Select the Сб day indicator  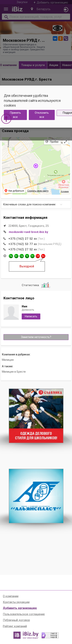tap(38, 256)
